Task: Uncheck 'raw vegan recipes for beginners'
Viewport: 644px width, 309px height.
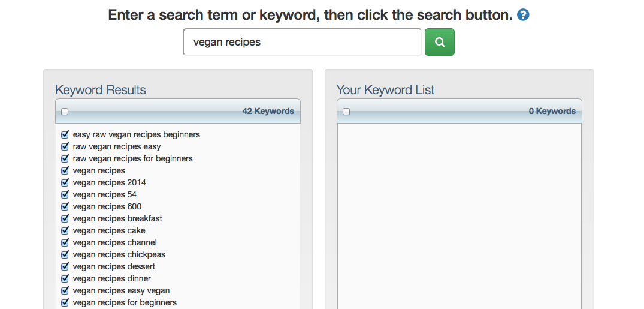Action: click(x=65, y=158)
